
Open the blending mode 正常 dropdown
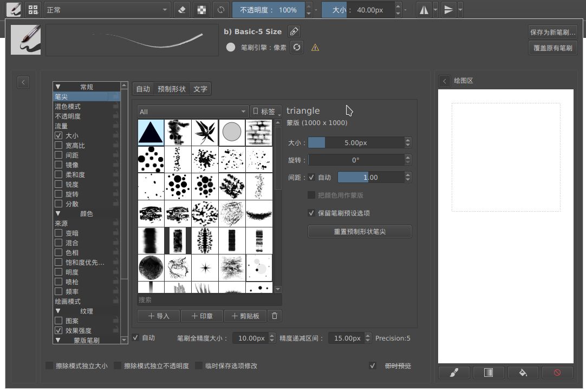coord(107,10)
